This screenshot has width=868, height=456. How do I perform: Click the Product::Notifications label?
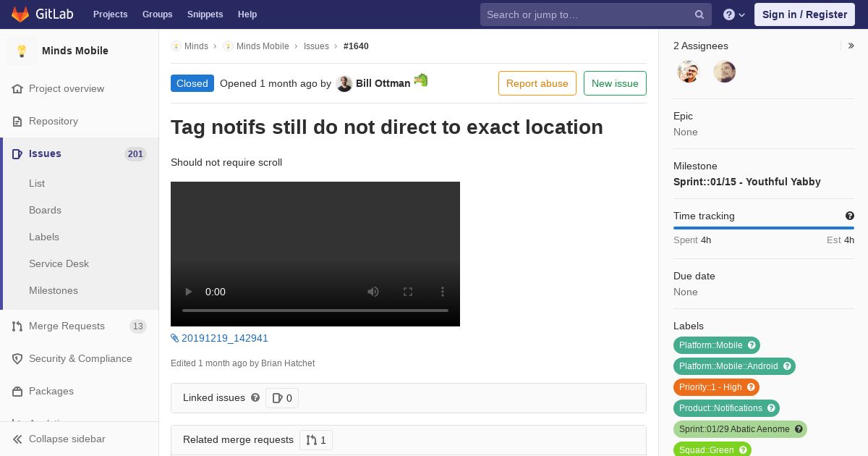tap(720, 408)
